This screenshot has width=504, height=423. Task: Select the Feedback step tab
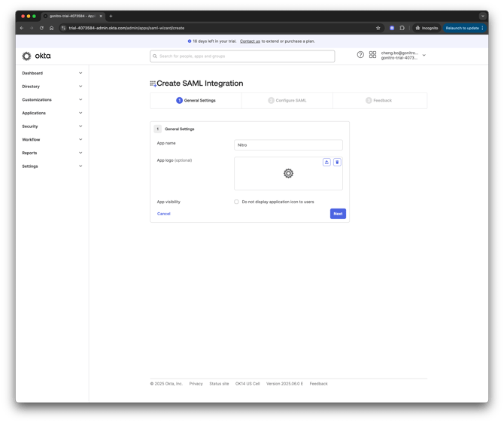coord(380,100)
